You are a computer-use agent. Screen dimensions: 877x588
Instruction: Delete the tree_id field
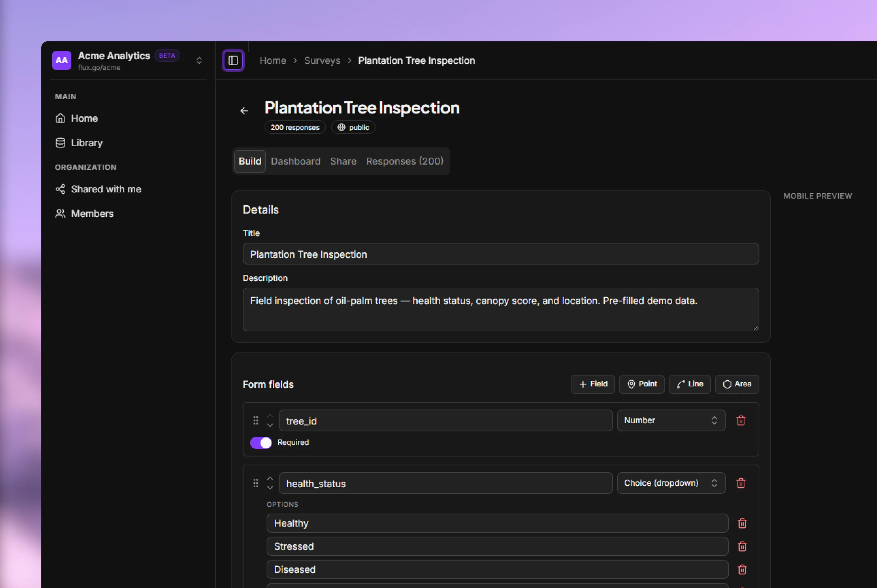click(x=740, y=420)
